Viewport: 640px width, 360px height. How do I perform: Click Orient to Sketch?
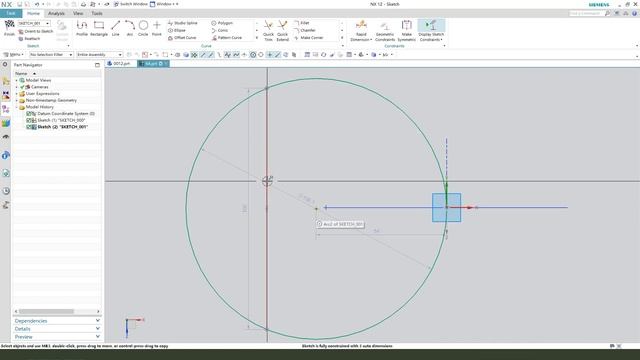(36, 31)
